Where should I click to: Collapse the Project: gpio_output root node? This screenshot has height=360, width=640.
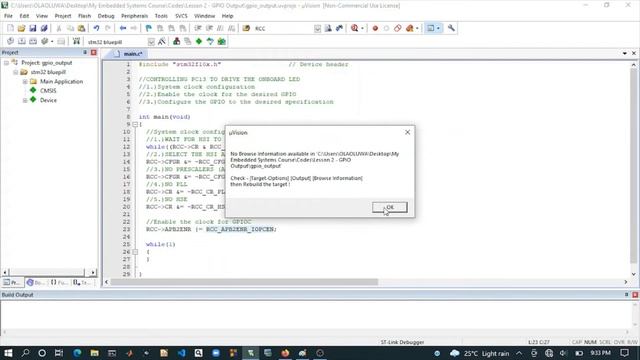pyautogui.click(x=7, y=63)
